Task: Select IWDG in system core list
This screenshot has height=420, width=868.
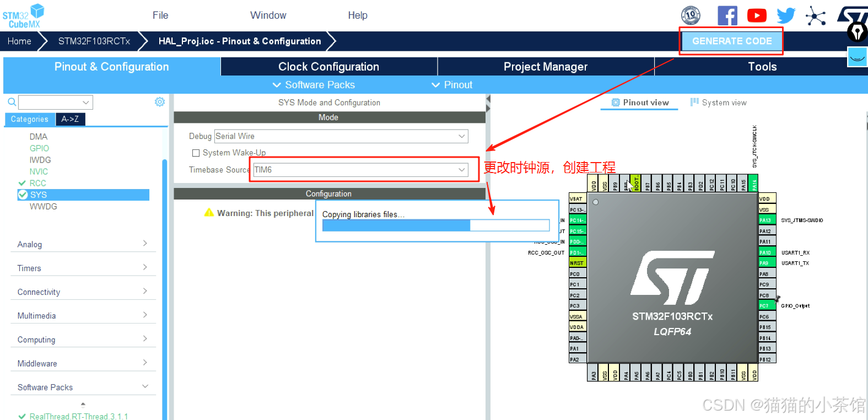Action: click(x=40, y=160)
